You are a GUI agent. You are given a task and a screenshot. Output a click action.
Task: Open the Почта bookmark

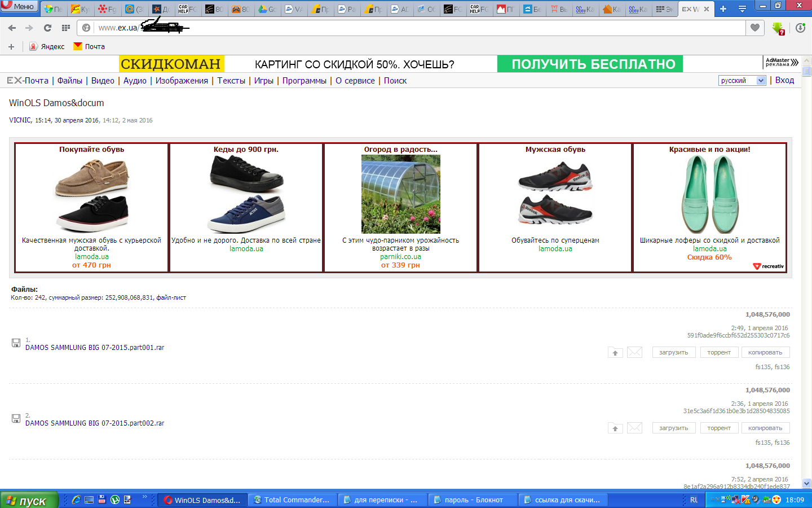[x=89, y=46]
